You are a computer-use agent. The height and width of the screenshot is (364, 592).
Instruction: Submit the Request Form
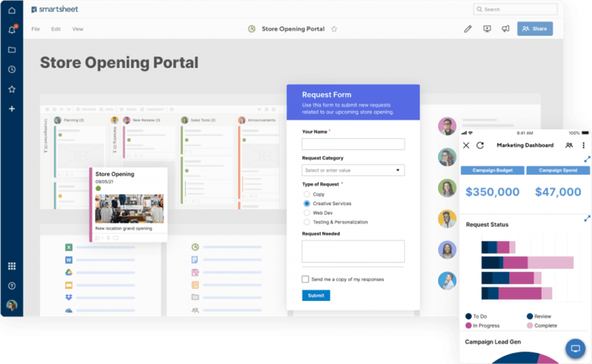[316, 295]
